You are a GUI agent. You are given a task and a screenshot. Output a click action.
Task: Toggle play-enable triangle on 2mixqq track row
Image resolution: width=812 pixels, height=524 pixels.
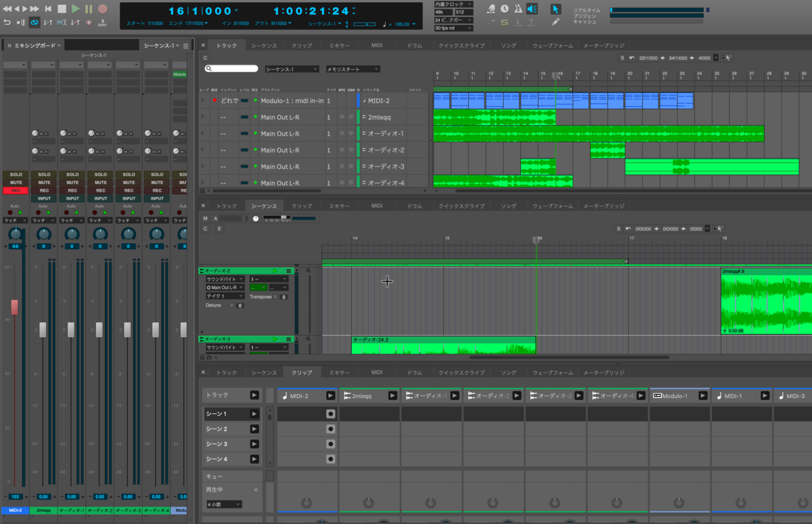tap(256, 117)
